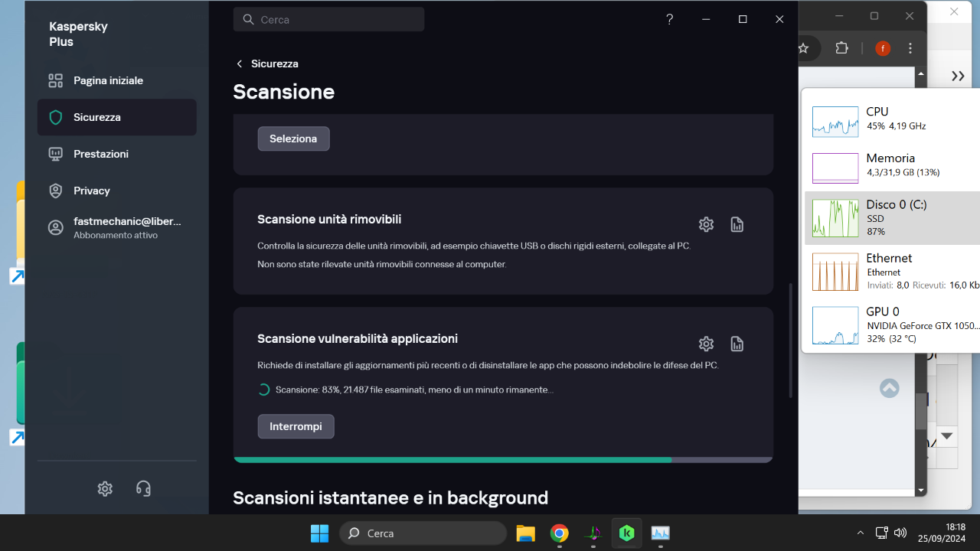Open report for Scansione vulnerabilità applicazioni
The image size is (980, 551).
pos(737,344)
